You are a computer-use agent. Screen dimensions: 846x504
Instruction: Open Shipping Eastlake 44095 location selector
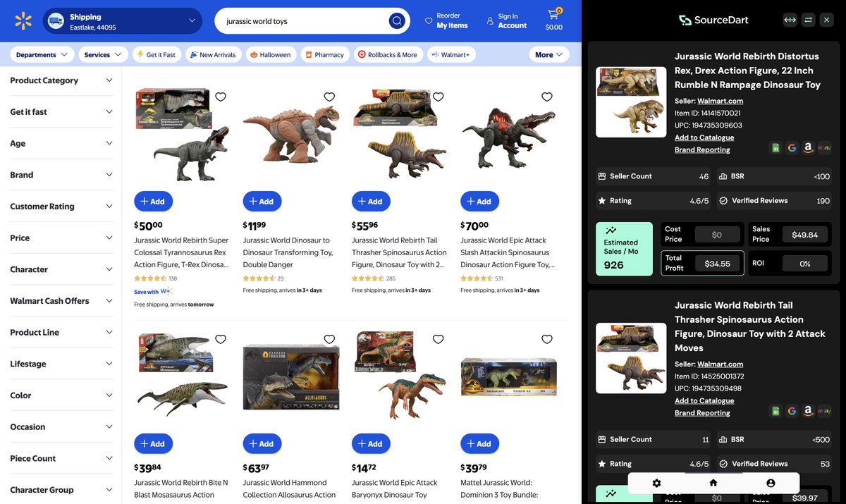click(122, 21)
